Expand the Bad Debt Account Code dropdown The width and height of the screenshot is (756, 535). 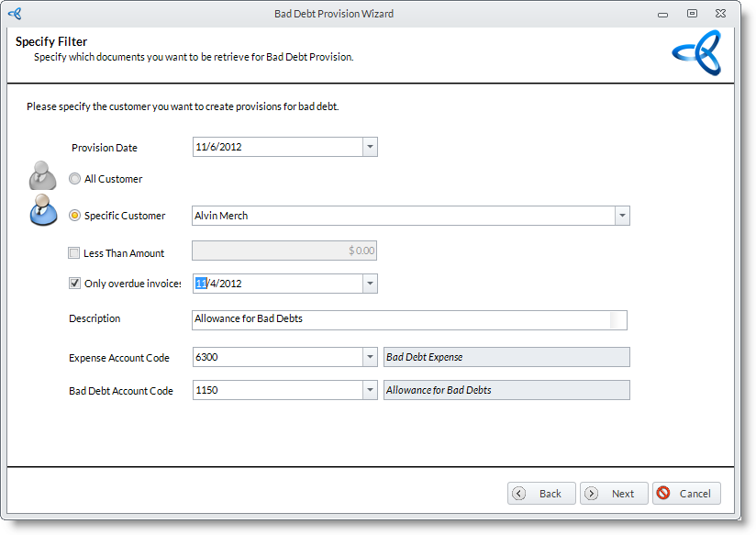pyautogui.click(x=369, y=390)
